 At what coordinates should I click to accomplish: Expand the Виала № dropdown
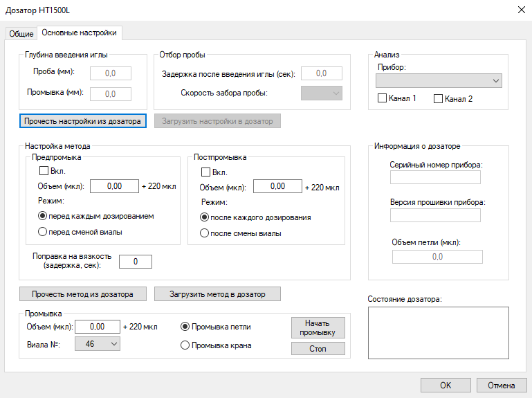pos(98,343)
